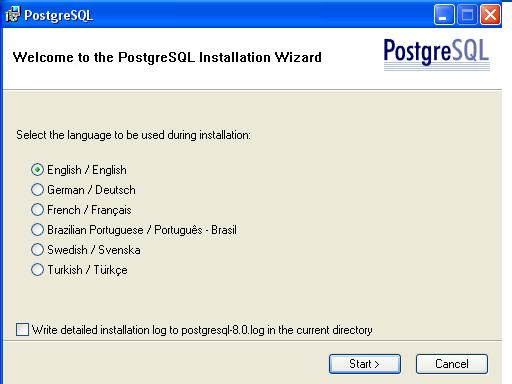Select German / Deutsch language option

click(x=37, y=190)
